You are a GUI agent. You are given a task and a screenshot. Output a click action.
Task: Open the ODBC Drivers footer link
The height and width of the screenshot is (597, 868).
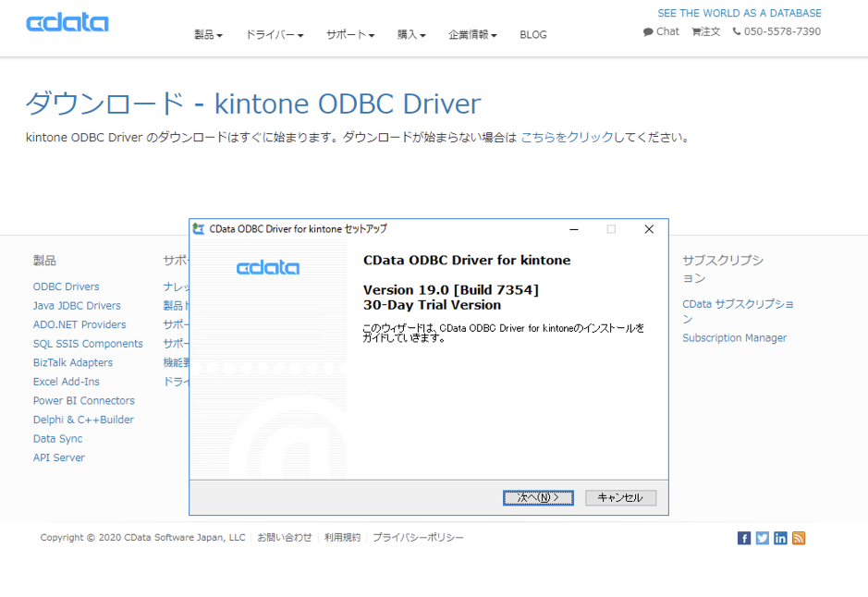tap(66, 286)
